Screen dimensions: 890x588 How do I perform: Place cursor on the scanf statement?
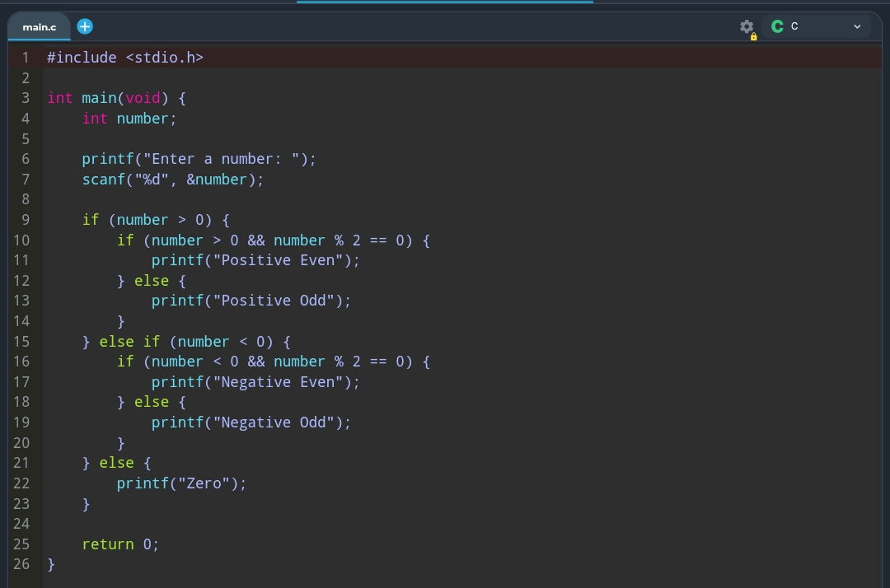[172, 180]
